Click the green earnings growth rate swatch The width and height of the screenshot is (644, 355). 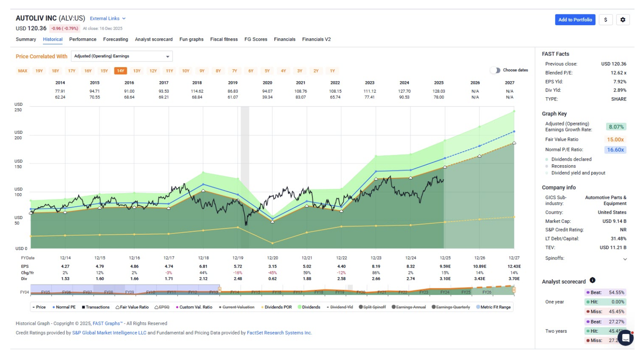(x=616, y=127)
